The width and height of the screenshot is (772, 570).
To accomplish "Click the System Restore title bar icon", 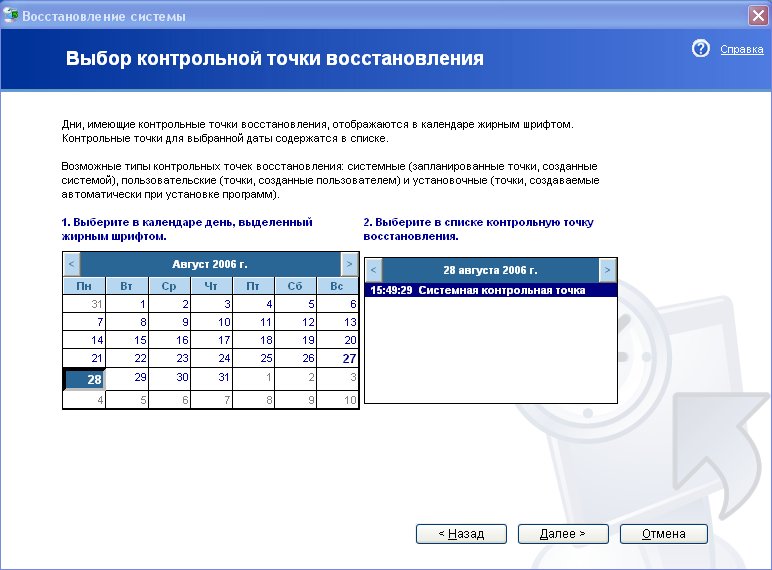I will (12, 15).
